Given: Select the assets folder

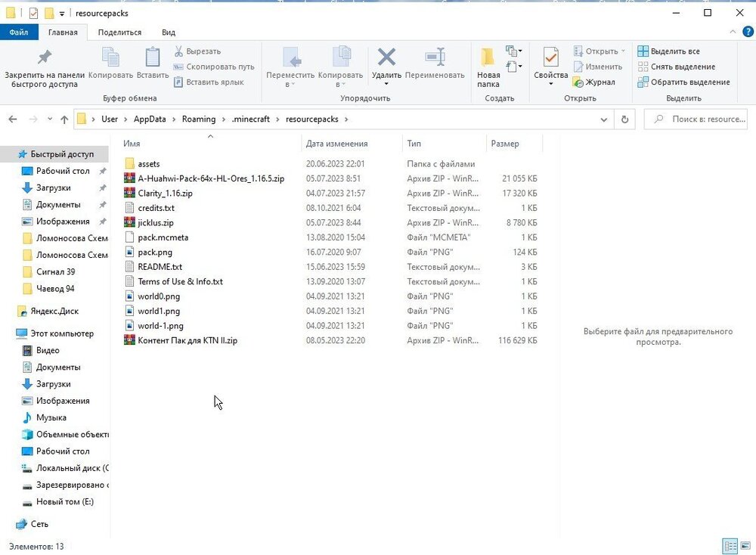Looking at the screenshot, I should click(148, 164).
